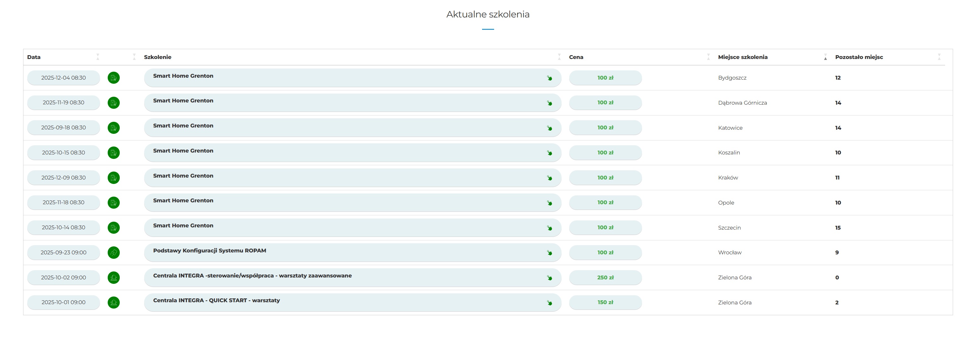The height and width of the screenshot is (352, 980).
Task: Click date badge 2025-10-01 09:00
Action: pyautogui.click(x=64, y=303)
